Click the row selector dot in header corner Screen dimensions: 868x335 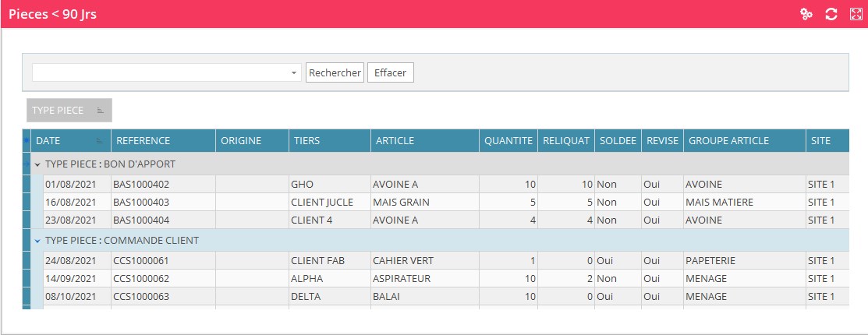pos(26,140)
